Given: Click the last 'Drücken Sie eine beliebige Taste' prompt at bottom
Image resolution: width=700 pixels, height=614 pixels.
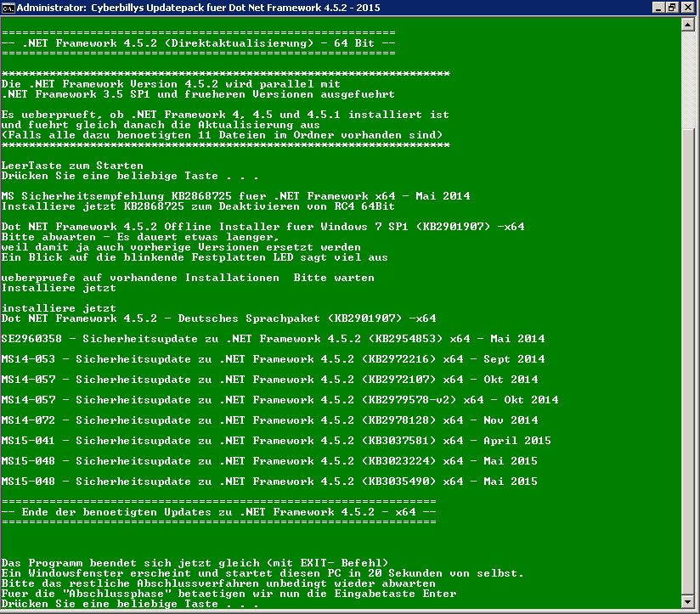Looking at the screenshot, I should pos(129,604).
